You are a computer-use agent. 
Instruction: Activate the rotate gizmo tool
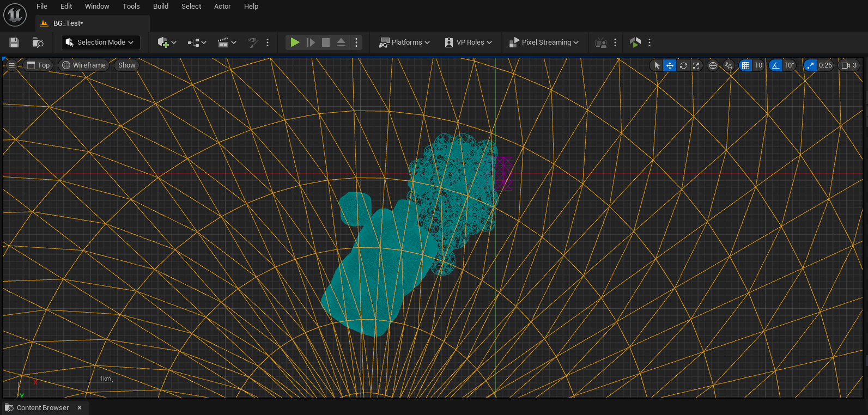point(683,65)
